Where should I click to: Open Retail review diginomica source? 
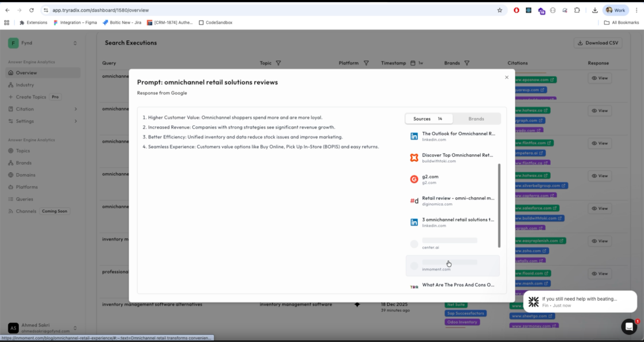[453, 201]
